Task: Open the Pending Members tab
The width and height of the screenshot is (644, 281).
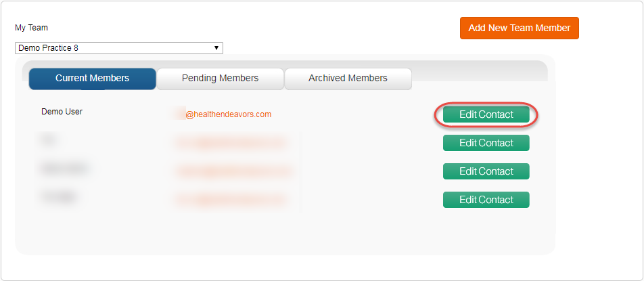Action: point(220,79)
